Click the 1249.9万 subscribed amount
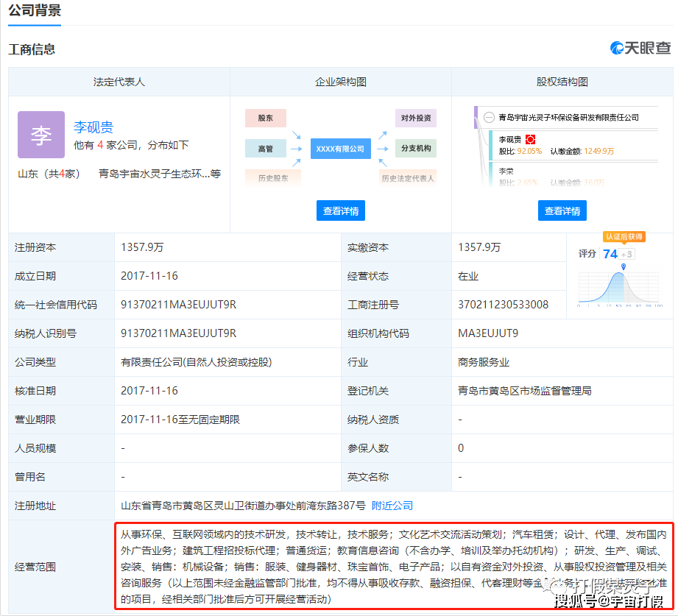This screenshot has width=678, height=616. [x=599, y=152]
